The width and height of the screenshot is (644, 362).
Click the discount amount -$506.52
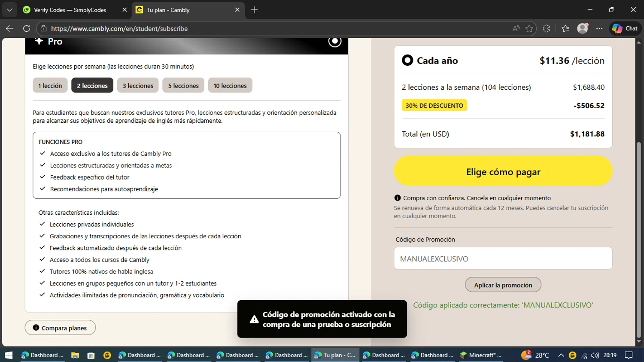[x=589, y=105]
